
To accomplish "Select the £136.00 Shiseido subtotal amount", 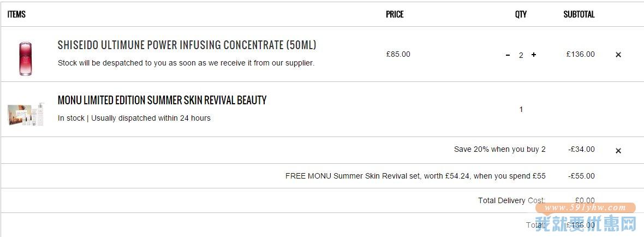I will [580, 54].
